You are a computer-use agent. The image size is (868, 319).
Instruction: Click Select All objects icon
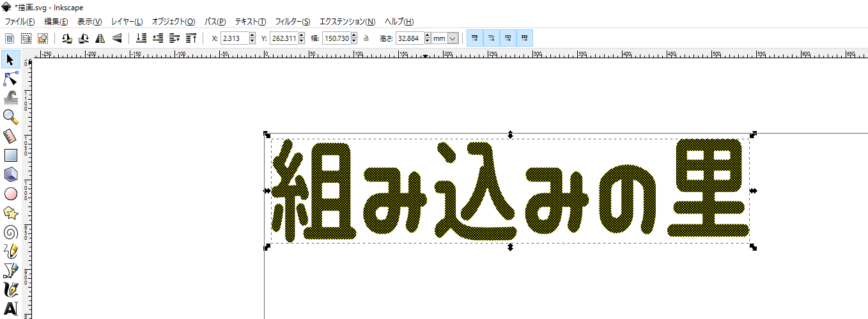pos(10,38)
